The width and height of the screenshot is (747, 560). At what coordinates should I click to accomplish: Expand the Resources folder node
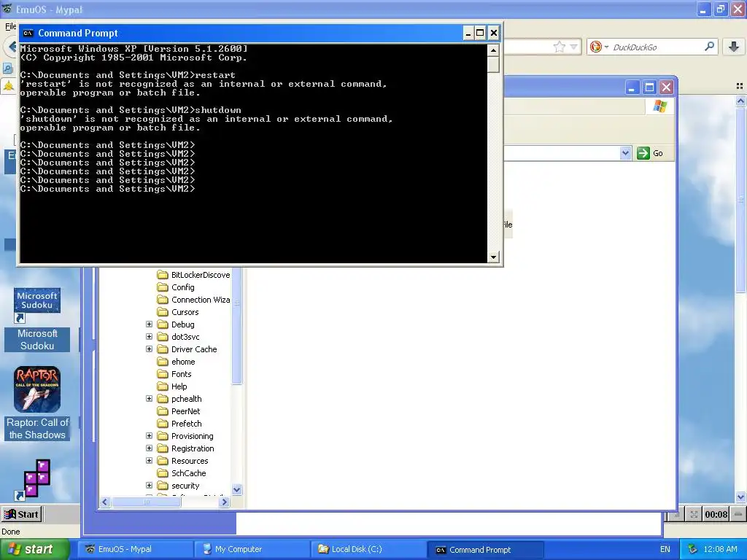[149, 460]
